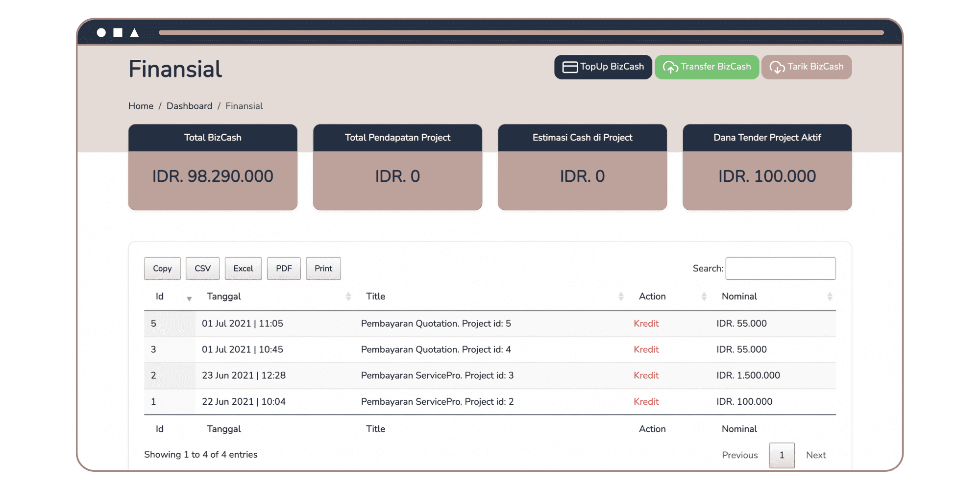The height and width of the screenshot is (490, 980).
Task: Sort by Action column sort arrows
Action: click(704, 296)
